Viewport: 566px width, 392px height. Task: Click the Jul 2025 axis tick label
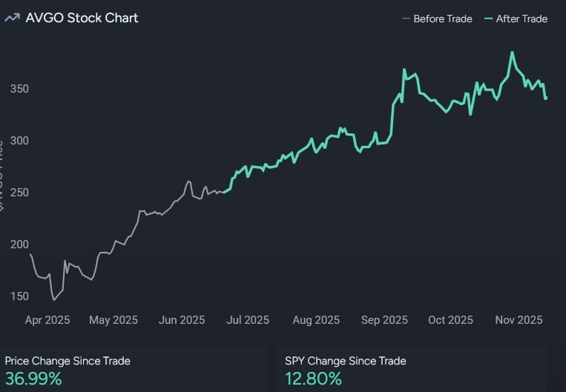(x=248, y=320)
